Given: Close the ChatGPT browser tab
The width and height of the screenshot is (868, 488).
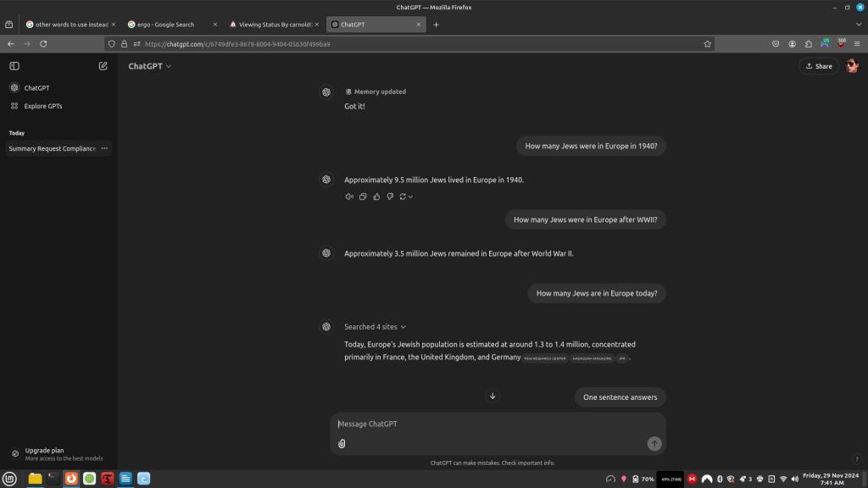Looking at the screenshot, I should 419,25.
